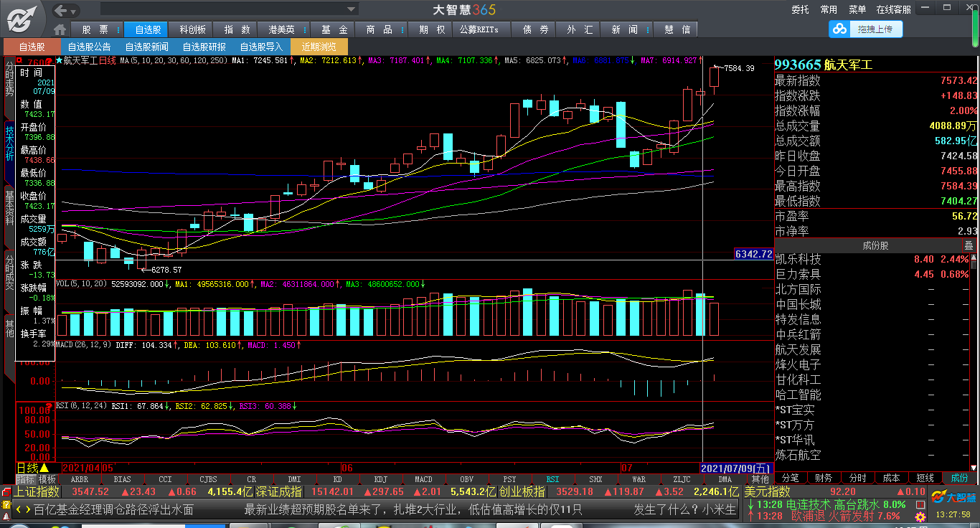Click the left-right arrows in news ticker
Screen dimensions: 980x528
tap(23, 509)
